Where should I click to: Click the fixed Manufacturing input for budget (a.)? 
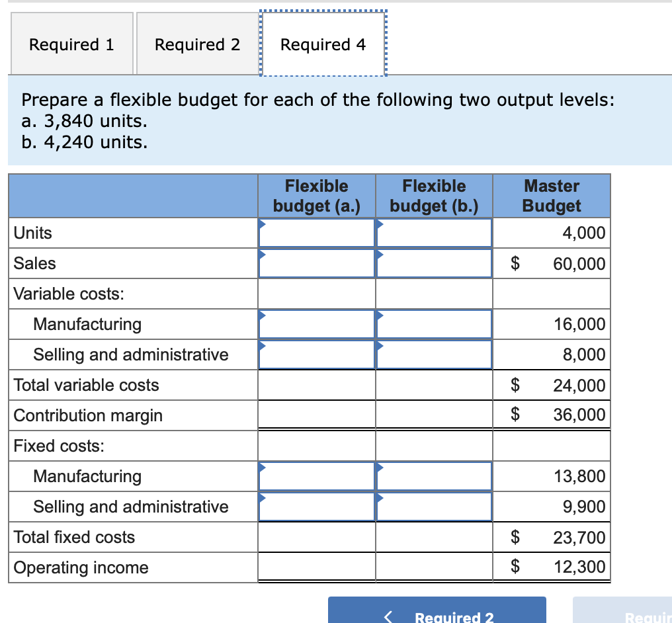[316, 476]
